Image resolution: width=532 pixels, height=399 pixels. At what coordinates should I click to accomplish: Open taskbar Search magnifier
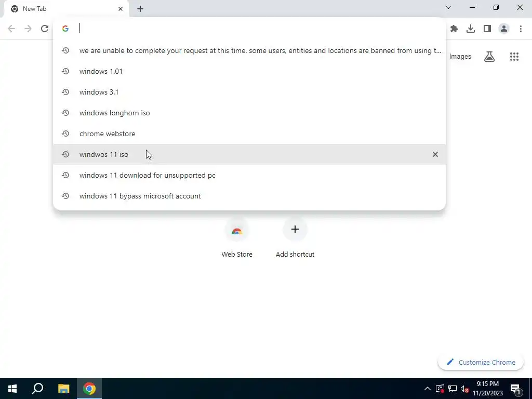pyautogui.click(x=37, y=389)
